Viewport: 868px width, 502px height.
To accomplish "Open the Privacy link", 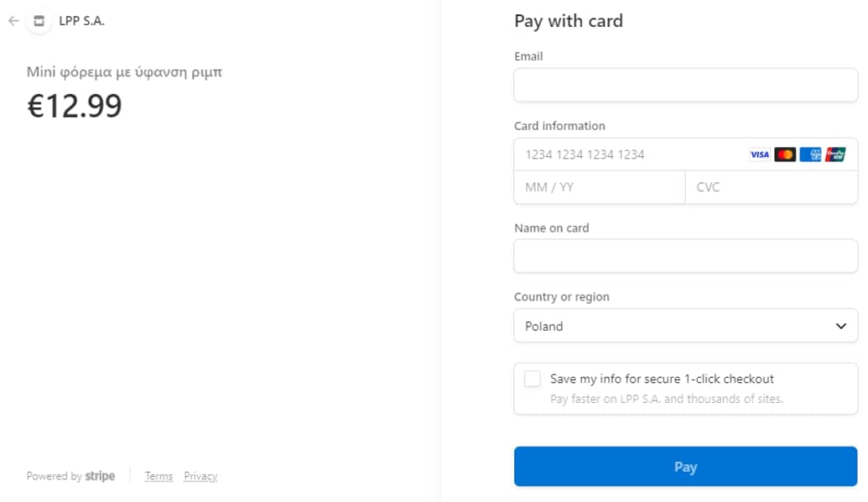I will pos(200,476).
